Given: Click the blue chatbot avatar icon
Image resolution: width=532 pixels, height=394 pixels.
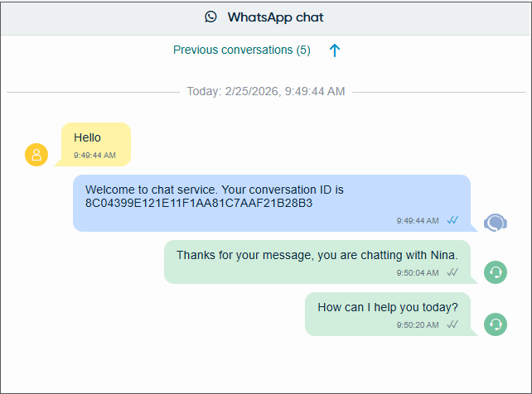Looking at the screenshot, I should [496, 222].
